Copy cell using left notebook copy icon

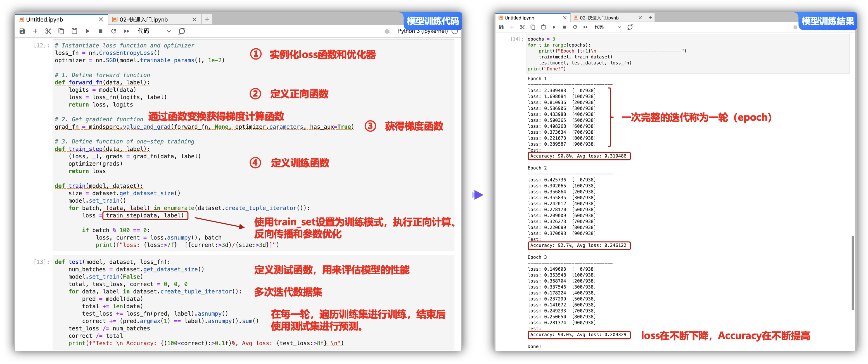61,31
